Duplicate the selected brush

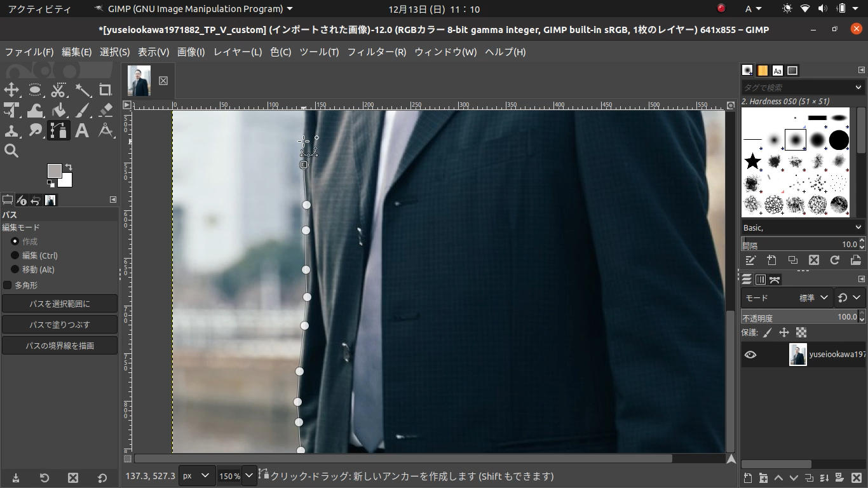point(792,260)
